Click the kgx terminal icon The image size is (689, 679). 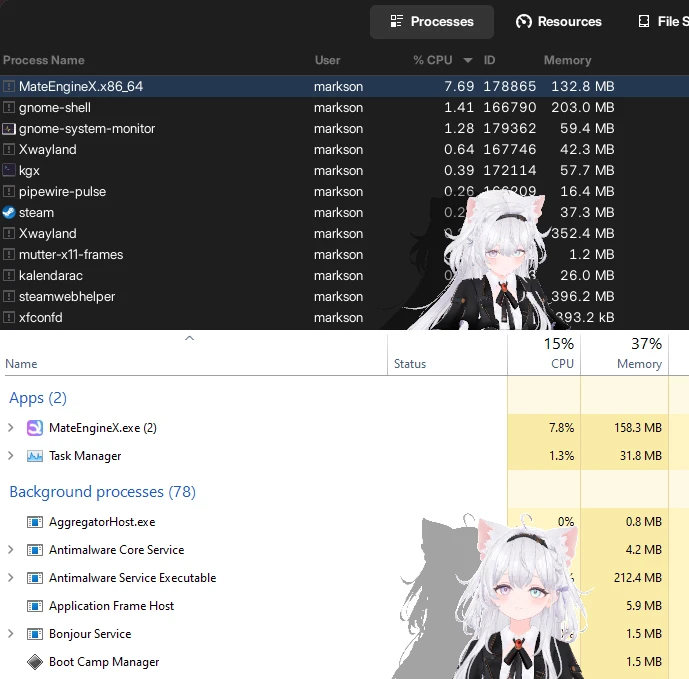pos(9,170)
